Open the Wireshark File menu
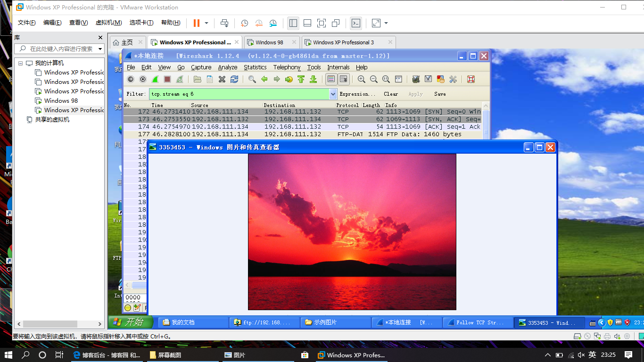This screenshot has width=644, height=362. coord(131,67)
